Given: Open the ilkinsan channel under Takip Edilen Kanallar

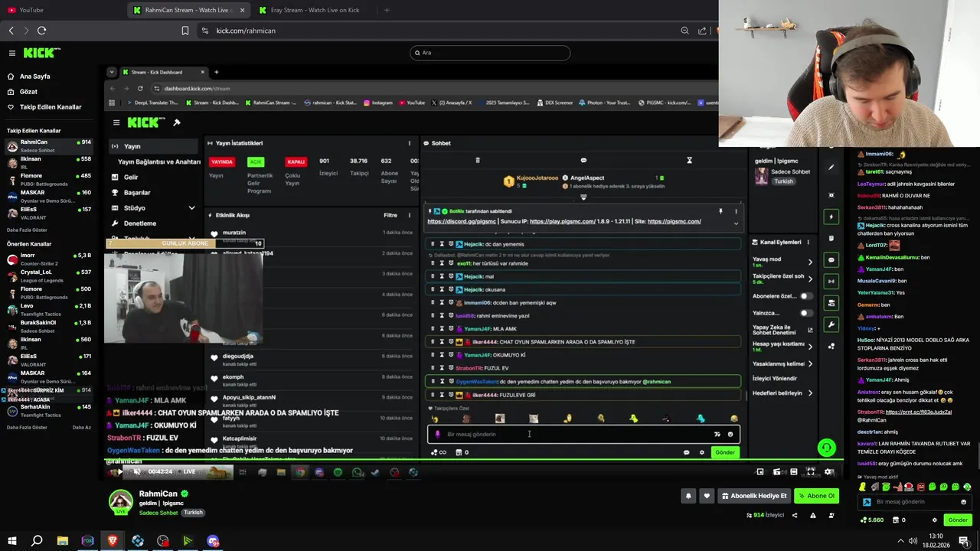Looking at the screenshot, I should pyautogui.click(x=49, y=162).
